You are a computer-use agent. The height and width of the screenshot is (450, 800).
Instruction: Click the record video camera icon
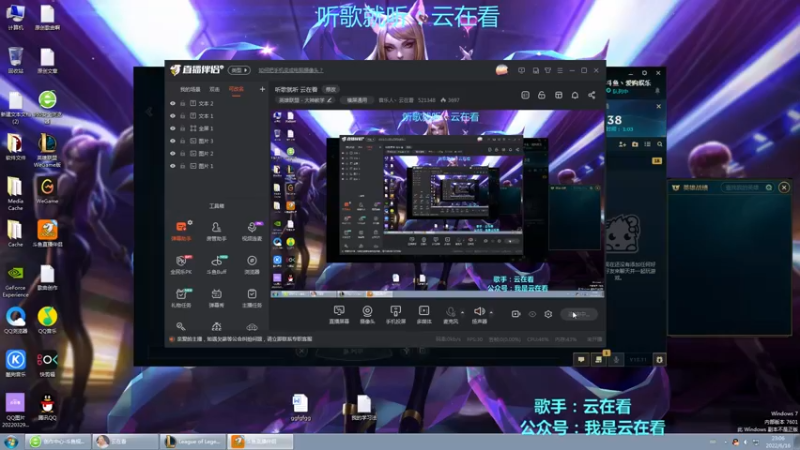pyautogui.click(x=516, y=314)
